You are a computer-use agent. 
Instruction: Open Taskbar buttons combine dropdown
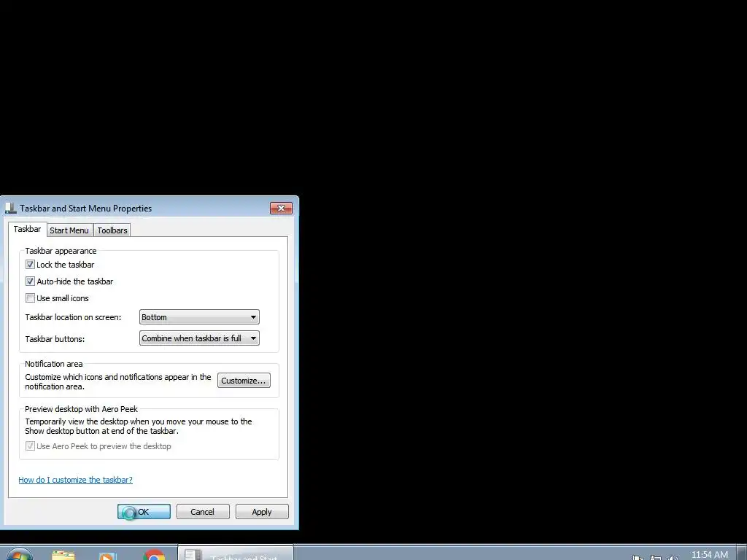pos(199,338)
